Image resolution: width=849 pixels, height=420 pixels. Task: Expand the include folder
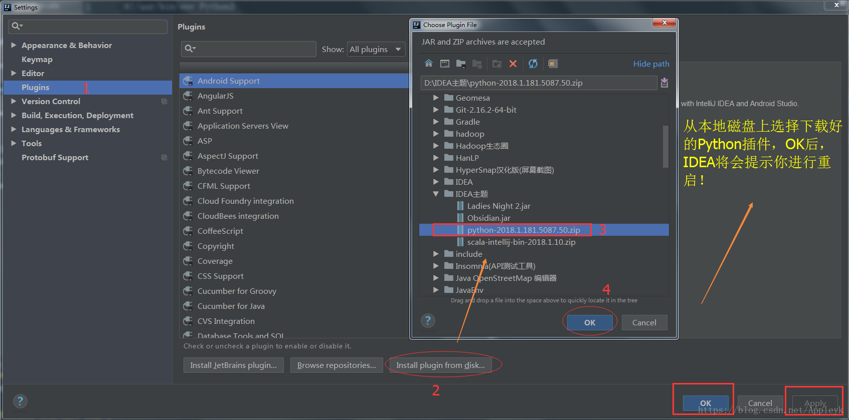click(436, 254)
